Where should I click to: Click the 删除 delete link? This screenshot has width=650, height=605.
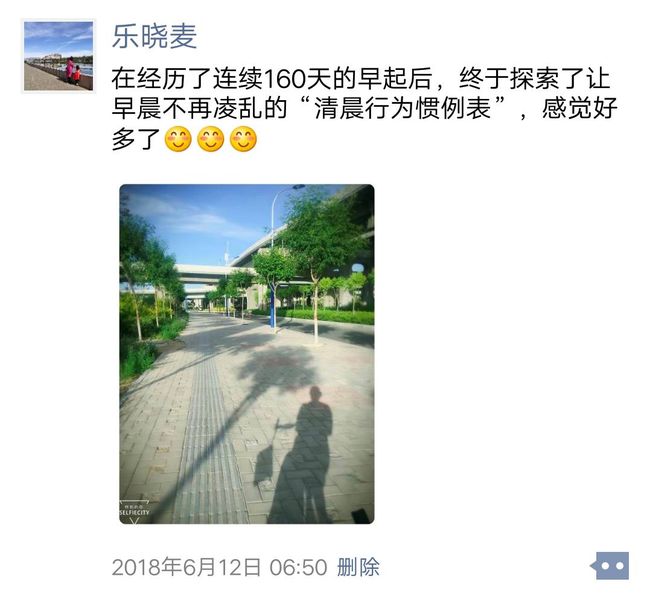[x=358, y=567]
